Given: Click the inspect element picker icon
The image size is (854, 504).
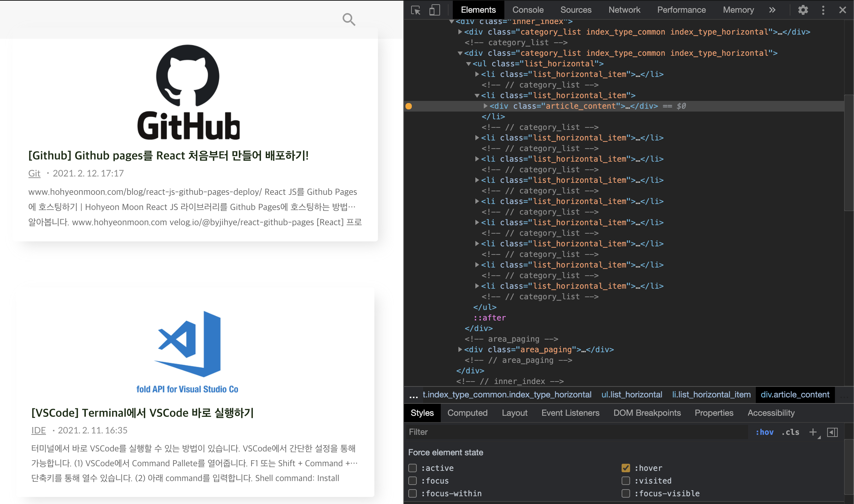Looking at the screenshot, I should point(416,10).
